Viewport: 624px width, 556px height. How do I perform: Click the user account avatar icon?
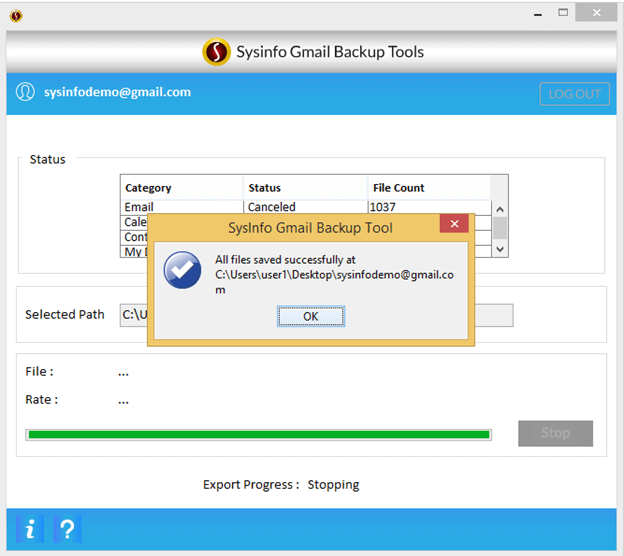25,92
